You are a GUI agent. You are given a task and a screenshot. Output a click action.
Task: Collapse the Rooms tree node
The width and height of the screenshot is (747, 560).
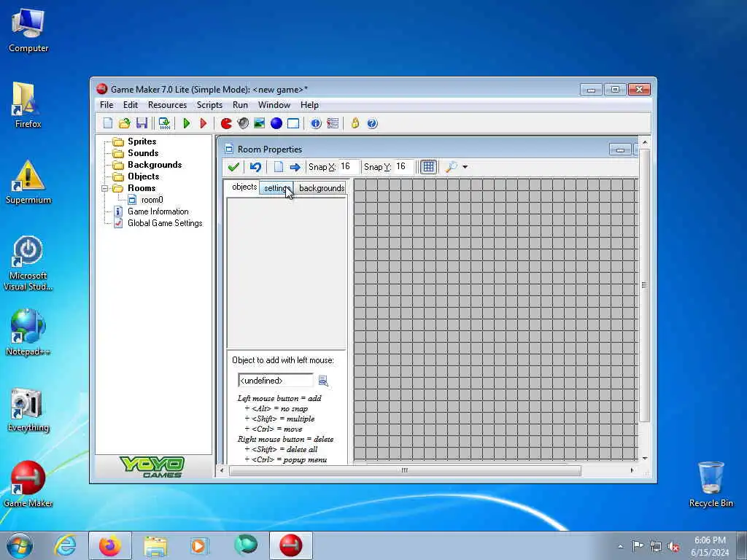pyautogui.click(x=105, y=189)
